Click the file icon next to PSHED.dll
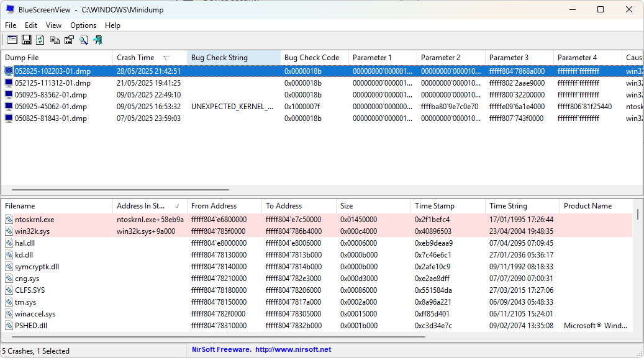 [9, 326]
